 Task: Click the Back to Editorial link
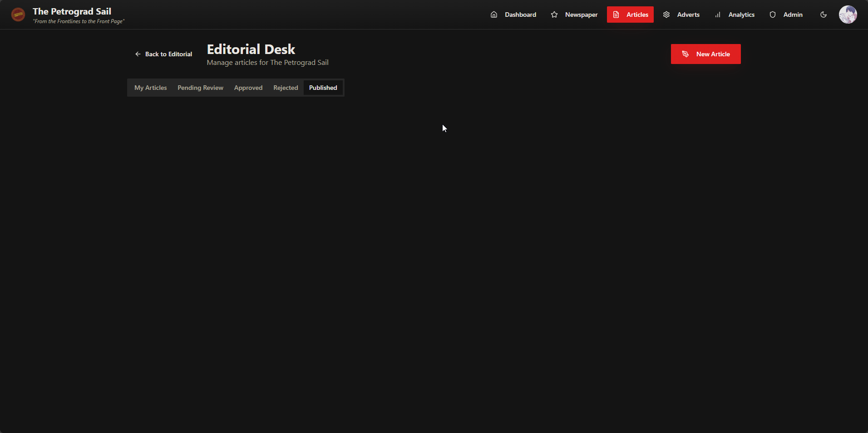tap(163, 54)
